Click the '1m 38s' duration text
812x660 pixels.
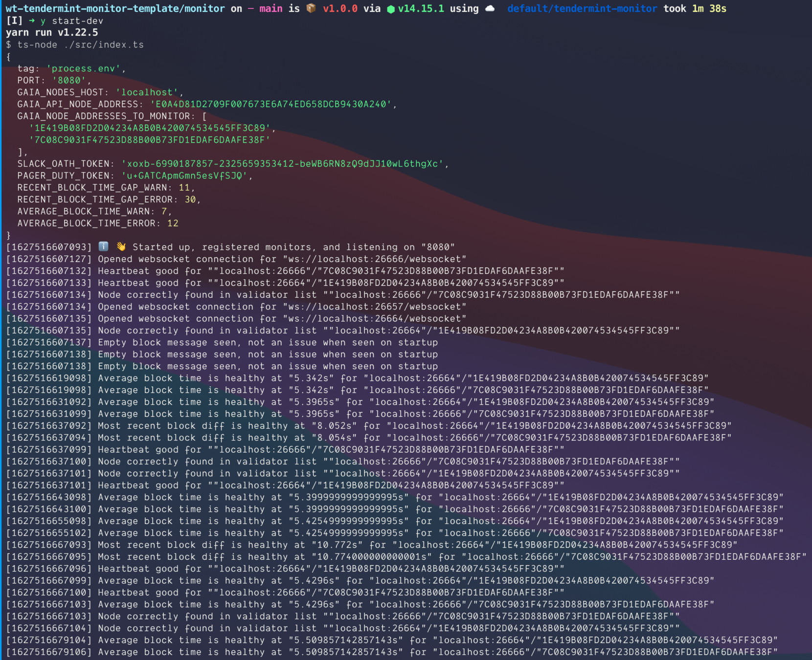click(x=709, y=8)
